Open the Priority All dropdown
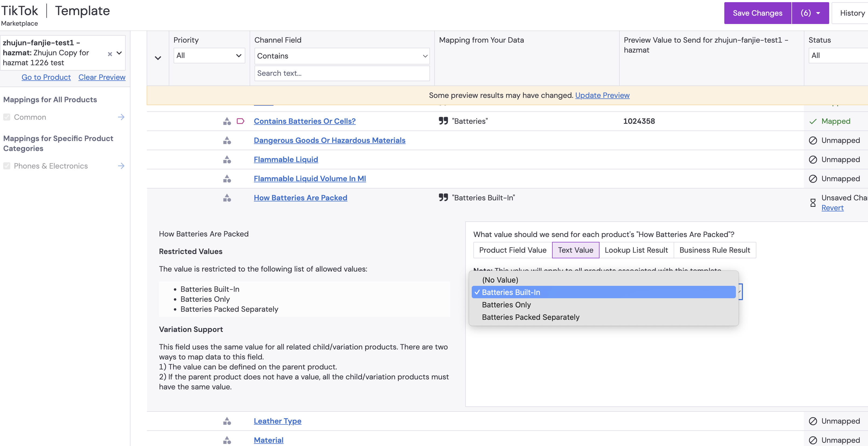Viewport: 868px width, 446px height. click(209, 56)
